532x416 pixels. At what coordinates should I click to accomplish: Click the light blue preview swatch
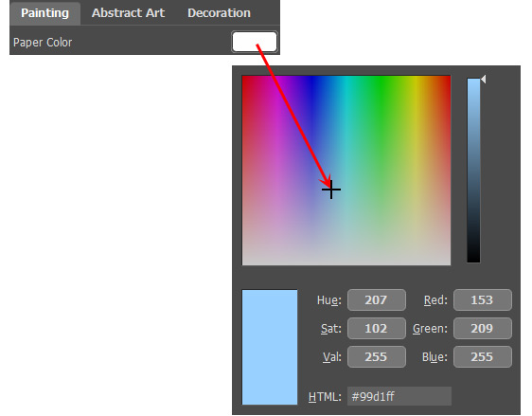(x=270, y=347)
